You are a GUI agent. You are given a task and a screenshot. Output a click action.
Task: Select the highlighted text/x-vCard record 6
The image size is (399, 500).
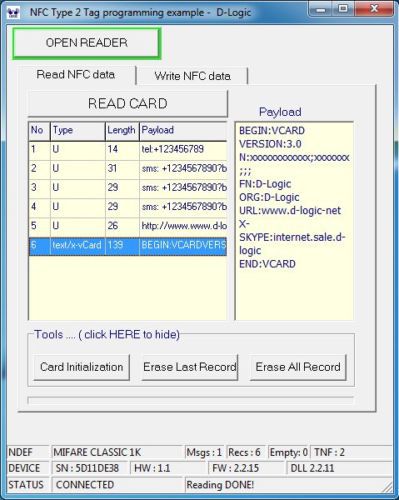128,246
